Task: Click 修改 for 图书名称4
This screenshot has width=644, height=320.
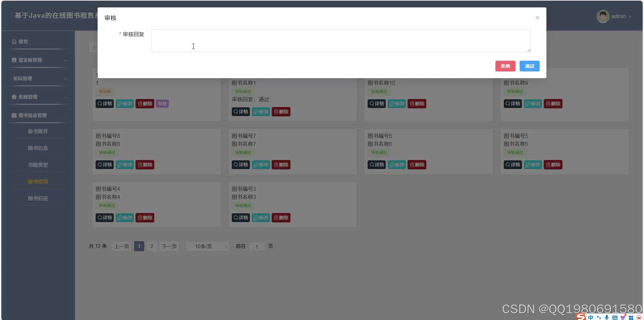Action: (x=125, y=218)
